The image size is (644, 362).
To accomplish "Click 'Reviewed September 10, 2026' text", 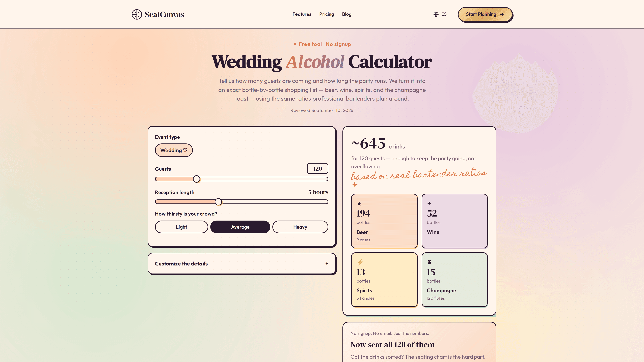I will (x=322, y=110).
